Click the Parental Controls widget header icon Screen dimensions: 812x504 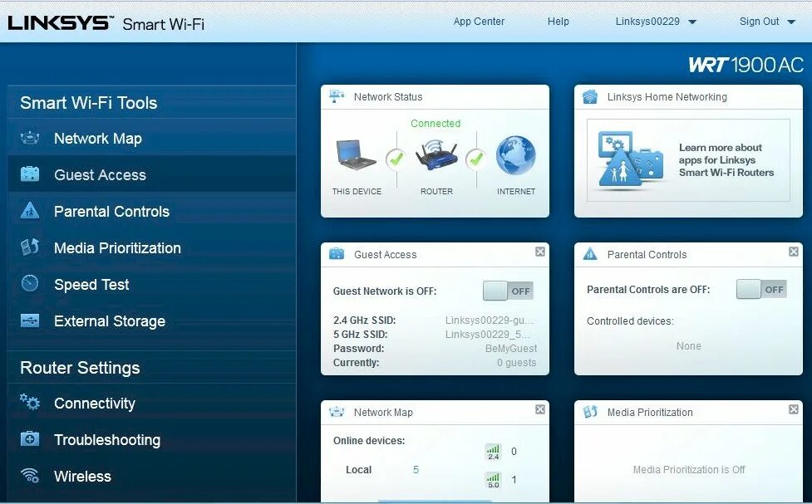(590, 253)
